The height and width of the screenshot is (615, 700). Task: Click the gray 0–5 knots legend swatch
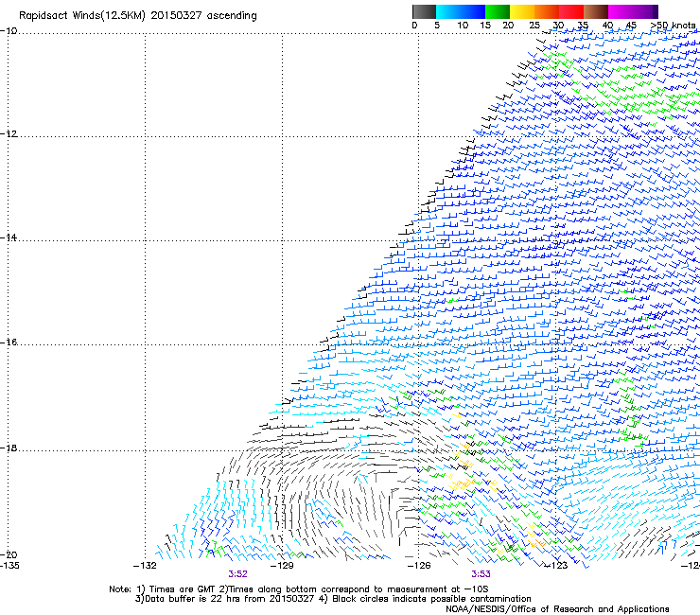coord(424,11)
